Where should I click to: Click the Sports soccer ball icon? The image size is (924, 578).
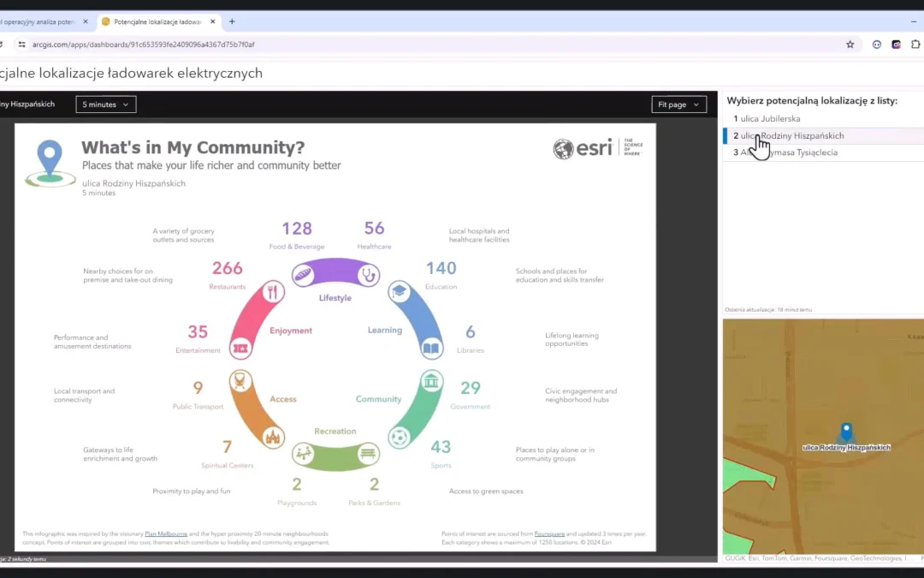pos(400,438)
